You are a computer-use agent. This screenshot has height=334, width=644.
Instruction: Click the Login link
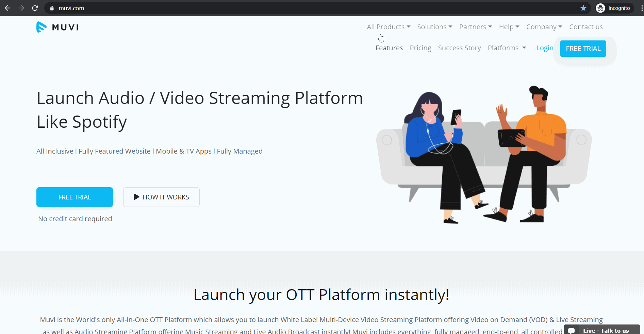click(545, 48)
